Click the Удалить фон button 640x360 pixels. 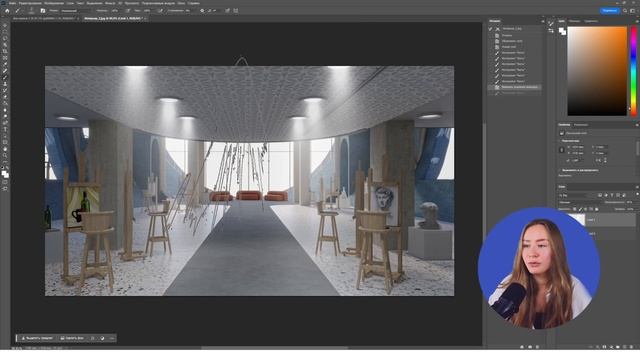coord(72,338)
